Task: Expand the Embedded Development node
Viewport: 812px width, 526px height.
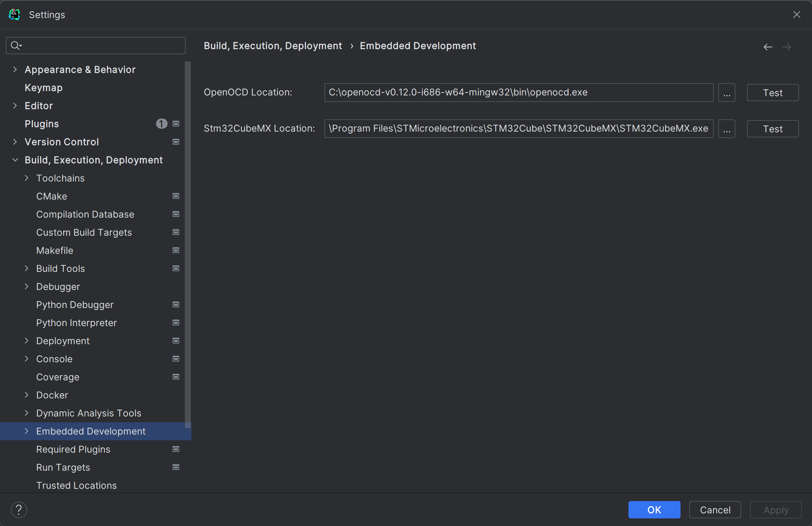Action: tap(26, 431)
